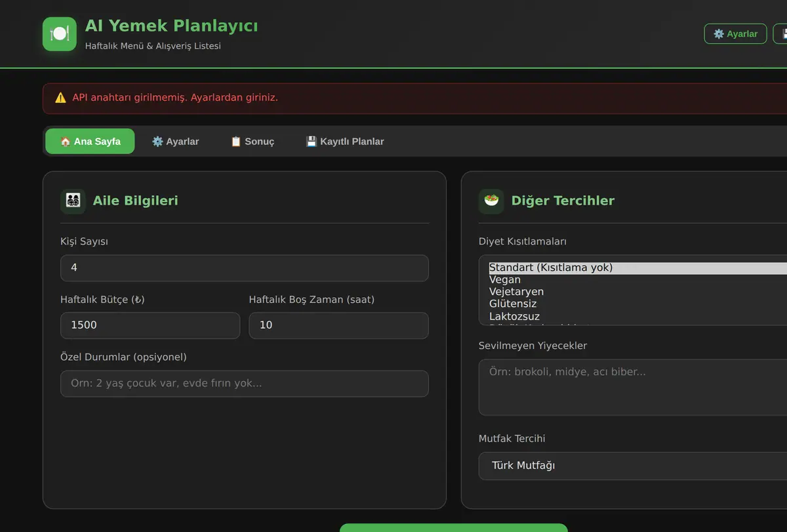Open the Kayıtlı Planlar tab
The width and height of the screenshot is (787, 532).
[x=345, y=141]
